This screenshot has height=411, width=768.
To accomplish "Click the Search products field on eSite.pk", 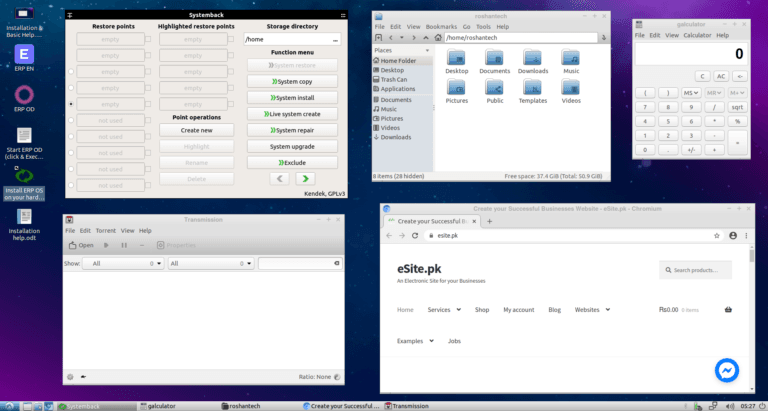I will 696,270.
